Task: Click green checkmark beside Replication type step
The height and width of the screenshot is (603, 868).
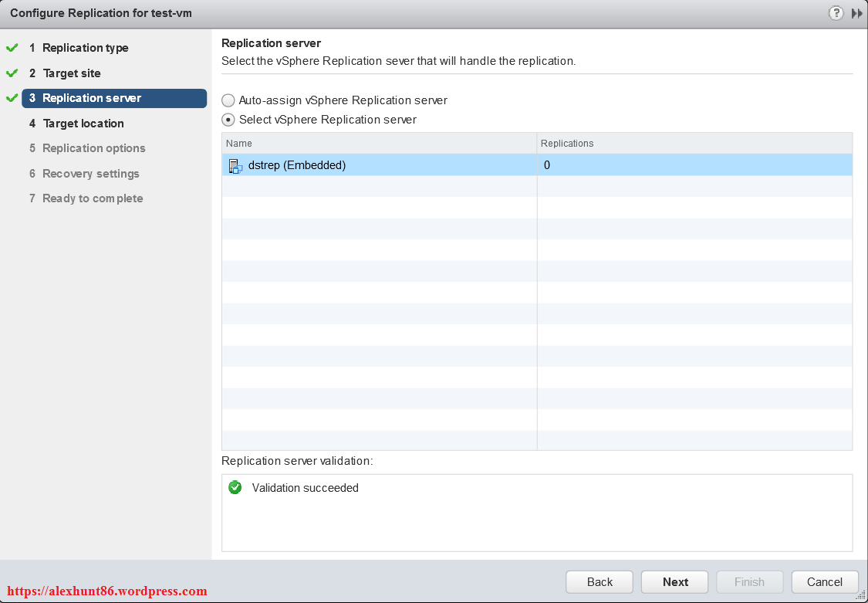Action: [x=12, y=48]
